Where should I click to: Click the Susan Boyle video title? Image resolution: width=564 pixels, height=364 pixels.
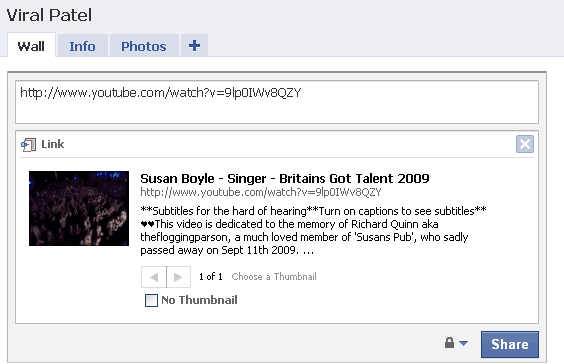(x=285, y=178)
